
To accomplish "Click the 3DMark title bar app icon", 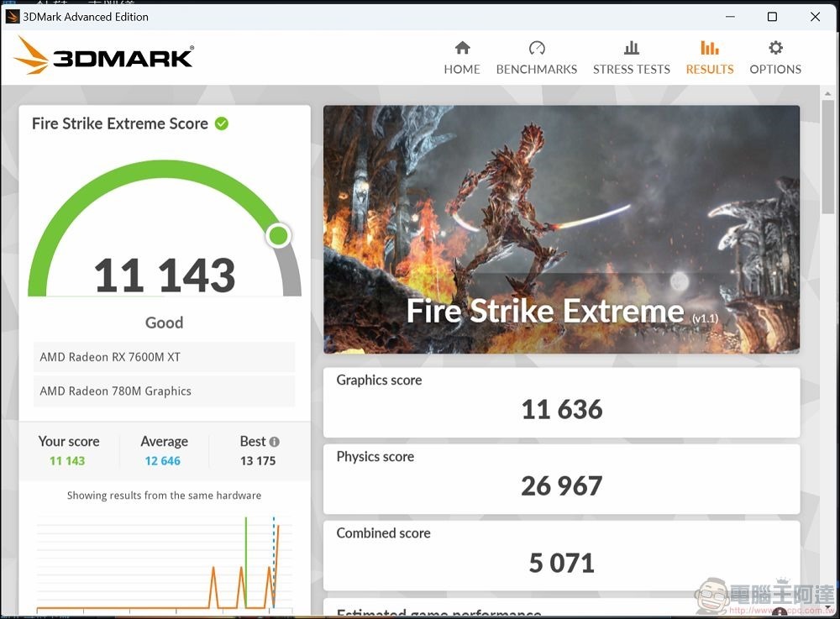I will [13, 17].
